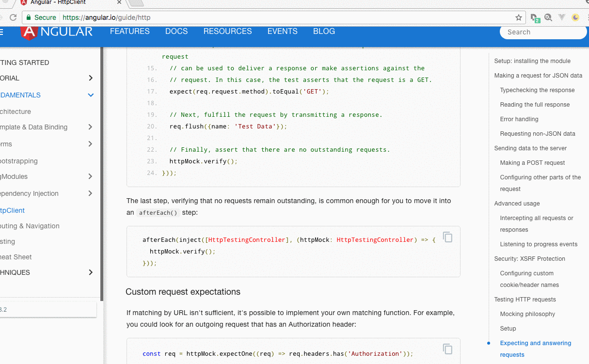Open the Testing sidebar item

[8, 241]
